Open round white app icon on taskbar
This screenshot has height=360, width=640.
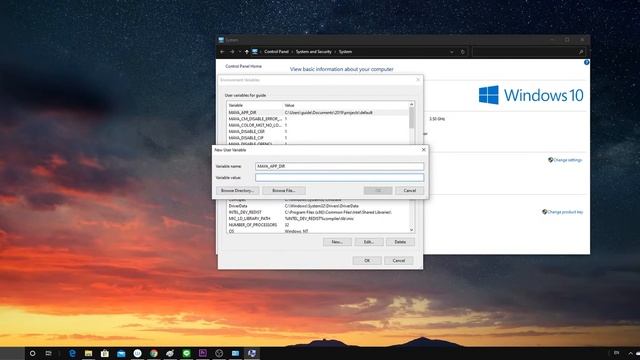(138, 353)
